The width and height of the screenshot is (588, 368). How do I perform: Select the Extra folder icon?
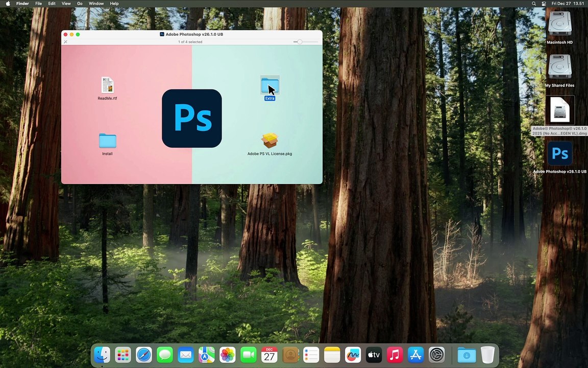269,85
